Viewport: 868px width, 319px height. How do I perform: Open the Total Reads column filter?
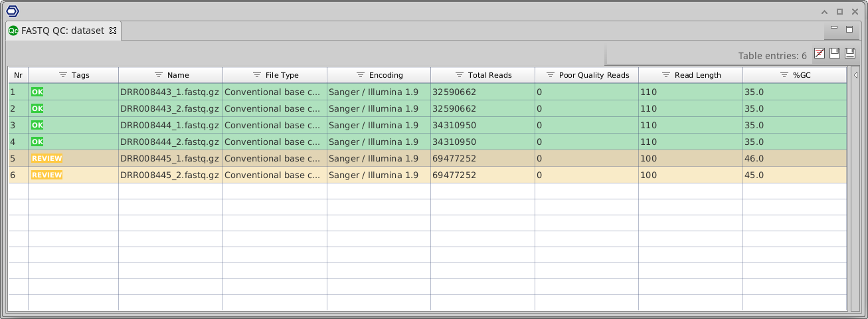point(460,75)
